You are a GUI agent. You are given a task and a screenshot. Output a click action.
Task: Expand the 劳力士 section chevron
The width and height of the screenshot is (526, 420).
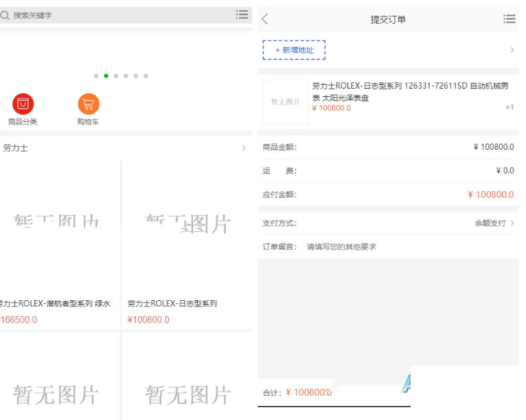244,148
